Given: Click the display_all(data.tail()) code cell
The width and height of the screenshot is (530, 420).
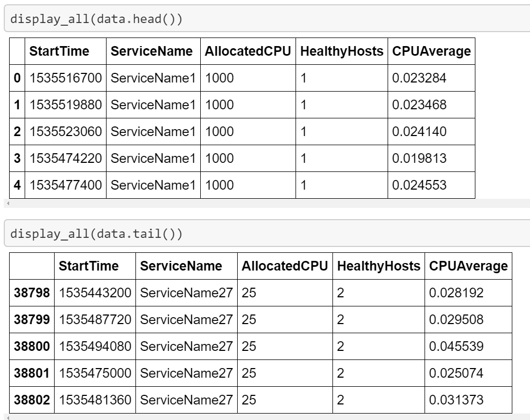Looking at the screenshot, I should [268, 233].
